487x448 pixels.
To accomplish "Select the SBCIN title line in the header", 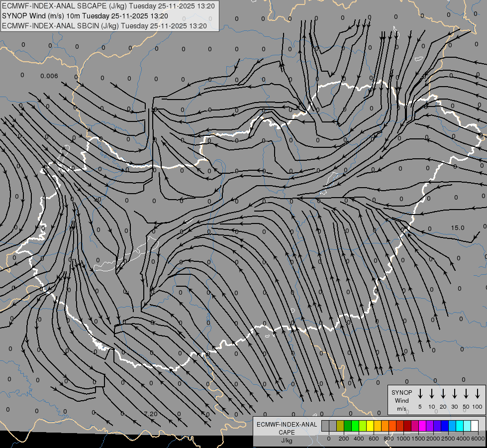I will point(104,26).
